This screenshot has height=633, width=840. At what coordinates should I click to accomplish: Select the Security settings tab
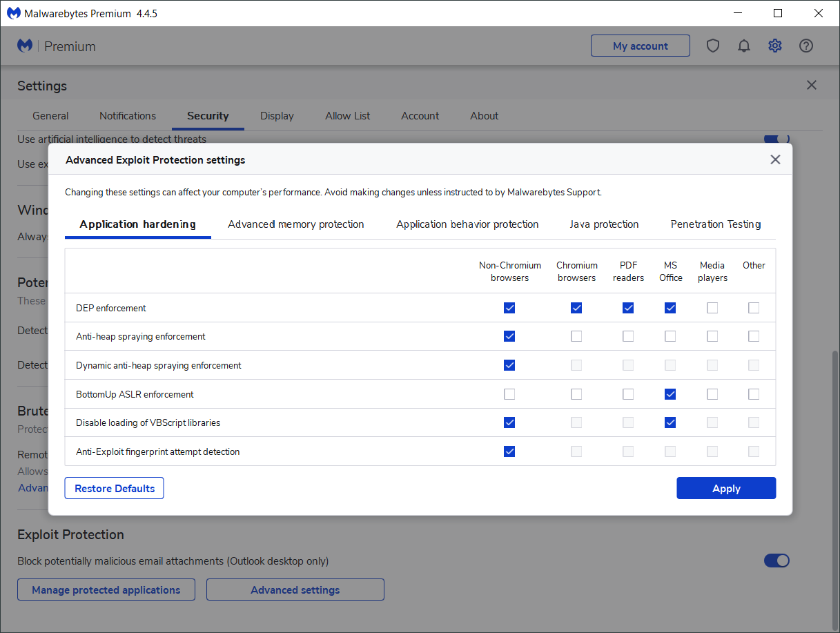pyautogui.click(x=208, y=116)
